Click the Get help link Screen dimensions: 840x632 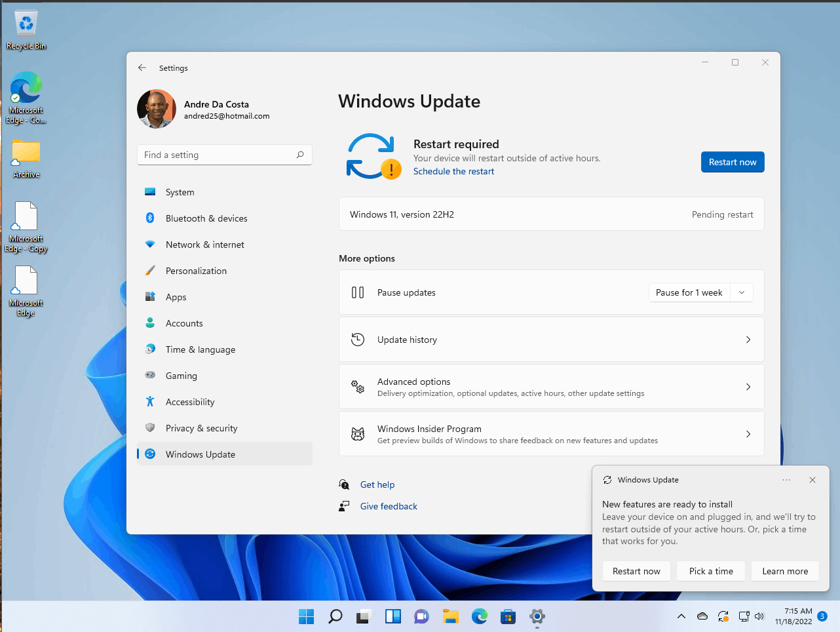point(377,484)
